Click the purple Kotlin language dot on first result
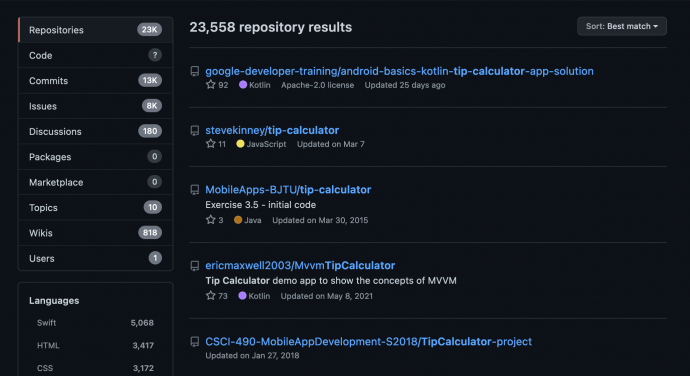 click(x=242, y=85)
